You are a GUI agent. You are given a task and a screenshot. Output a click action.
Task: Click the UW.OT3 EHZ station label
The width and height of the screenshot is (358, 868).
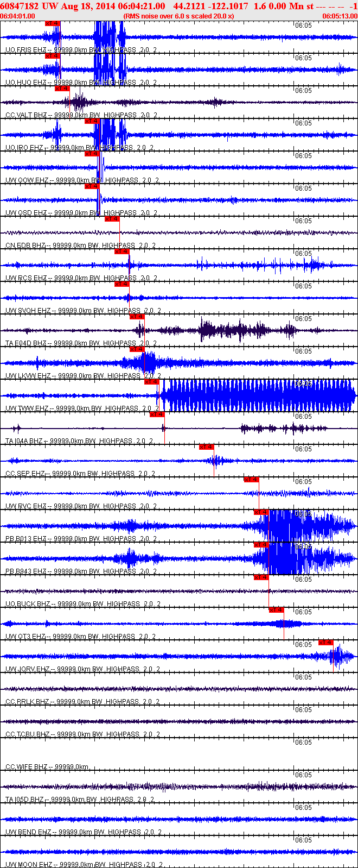(26, 637)
